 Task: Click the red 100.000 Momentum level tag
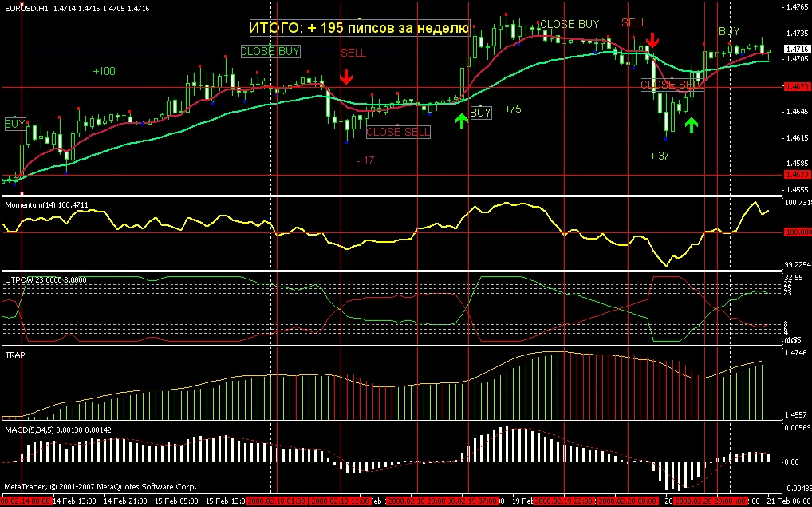tap(797, 232)
